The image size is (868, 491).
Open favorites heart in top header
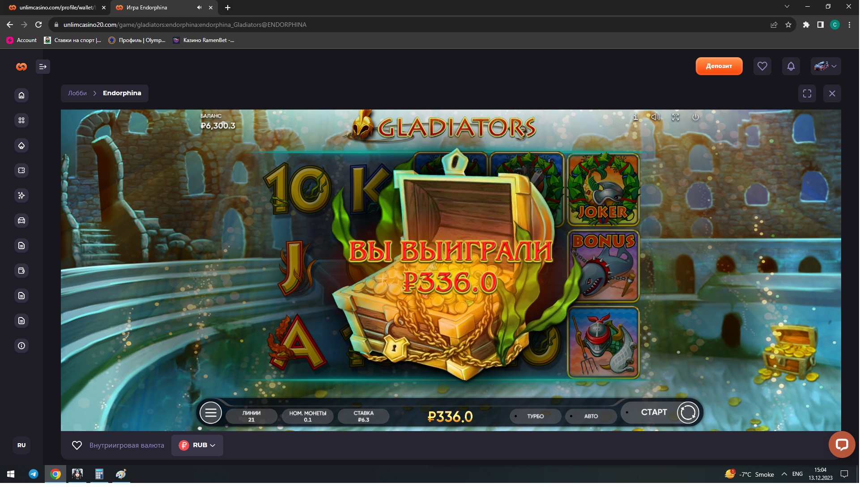pyautogui.click(x=762, y=66)
